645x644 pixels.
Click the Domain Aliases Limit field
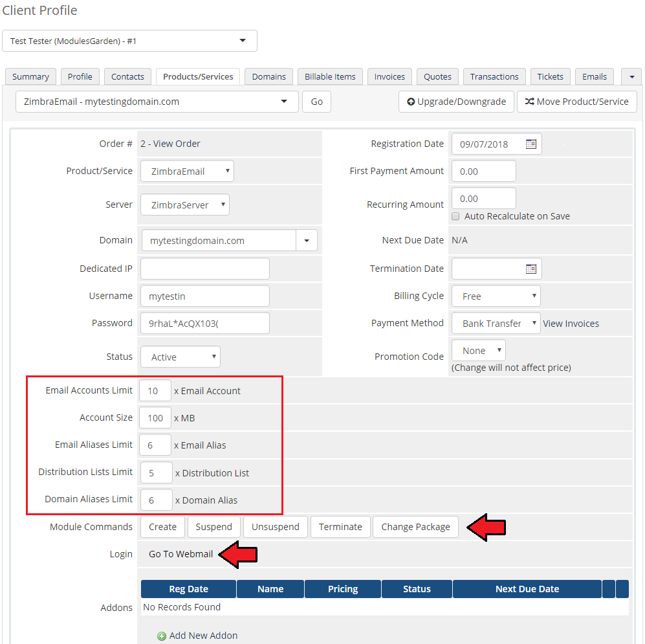click(157, 500)
